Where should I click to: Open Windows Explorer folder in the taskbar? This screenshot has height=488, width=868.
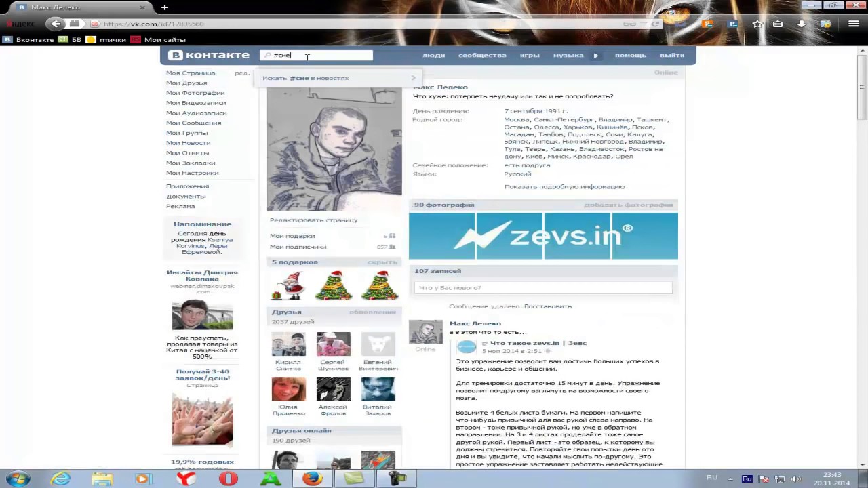(x=102, y=479)
